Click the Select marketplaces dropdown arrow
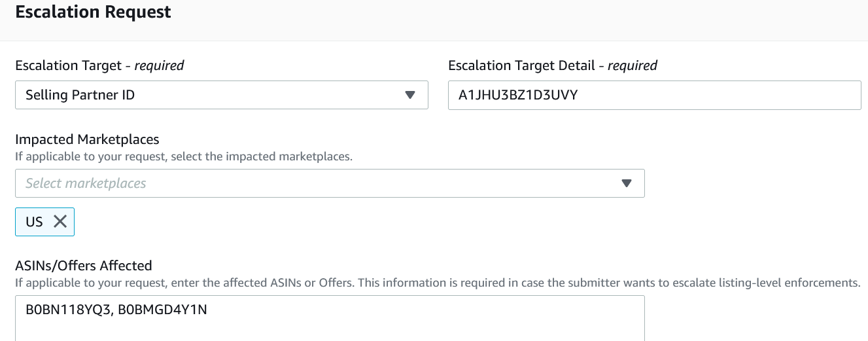 click(627, 183)
